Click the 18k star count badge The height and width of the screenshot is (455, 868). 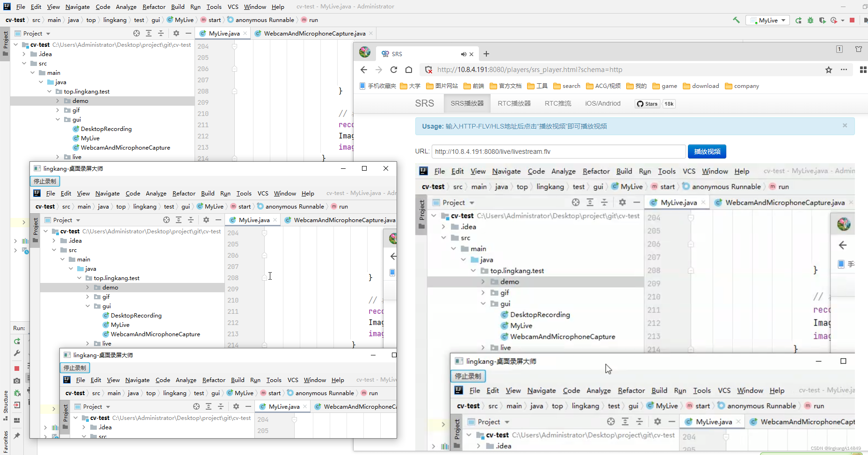coord(669,104)
